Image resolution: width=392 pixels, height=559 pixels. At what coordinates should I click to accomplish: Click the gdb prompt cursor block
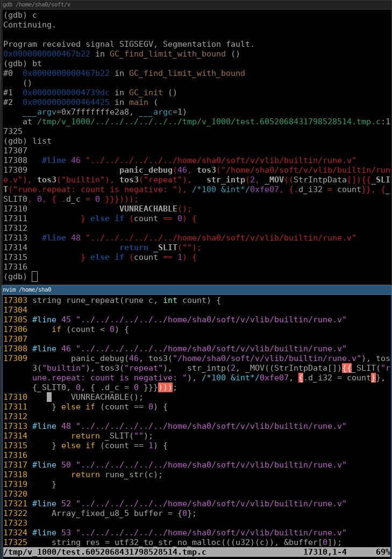pyautogui.click(x=34, y=277)
